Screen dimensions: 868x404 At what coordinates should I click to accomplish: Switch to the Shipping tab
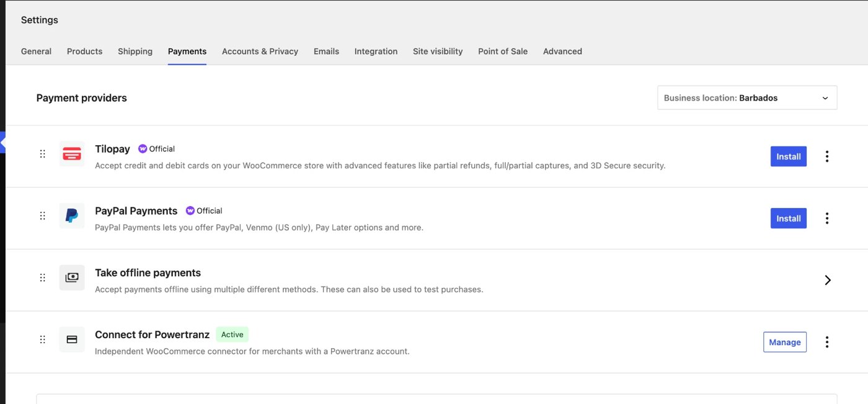click(x=135, y=52)
